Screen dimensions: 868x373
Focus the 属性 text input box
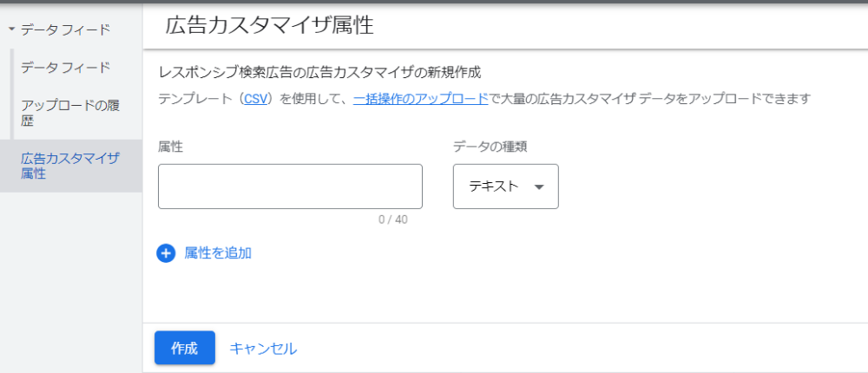click(290, 186)
